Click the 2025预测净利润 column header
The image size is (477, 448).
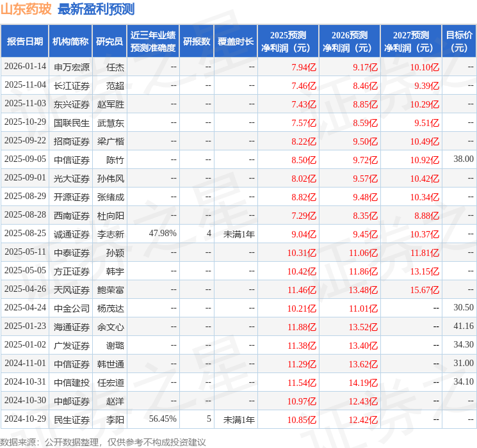(x=288, y=42)
